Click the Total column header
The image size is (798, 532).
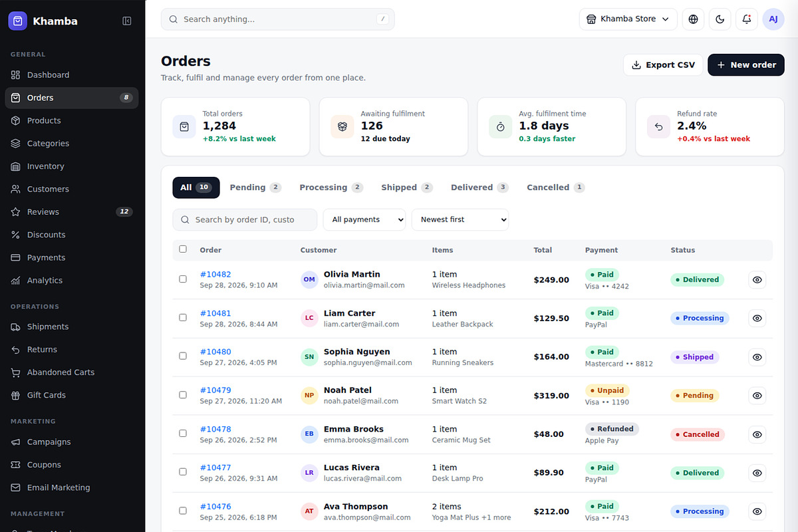(543, 250)
